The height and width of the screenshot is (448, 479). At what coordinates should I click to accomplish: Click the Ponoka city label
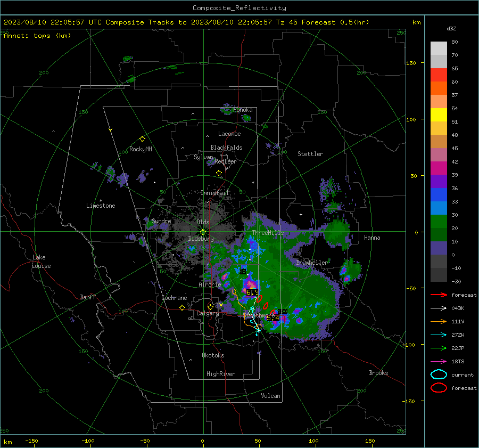point(243,110)
